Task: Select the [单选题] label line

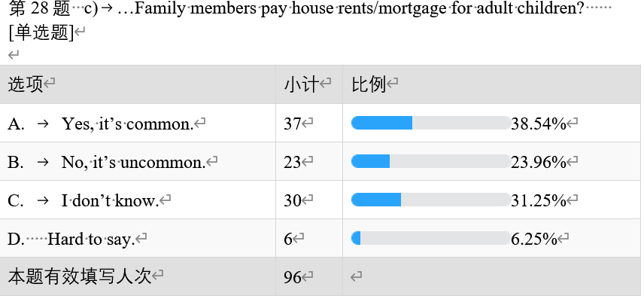Action: click(x=41, y=32)
